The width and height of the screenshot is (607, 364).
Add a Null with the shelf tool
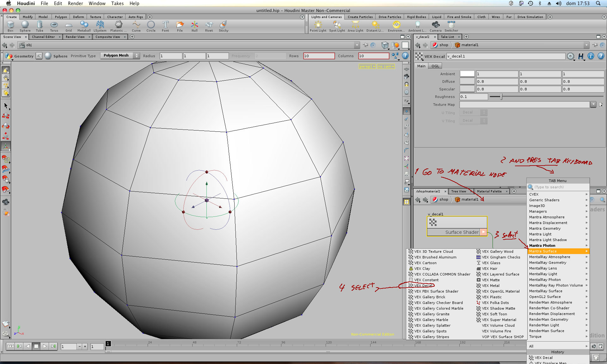194,26
